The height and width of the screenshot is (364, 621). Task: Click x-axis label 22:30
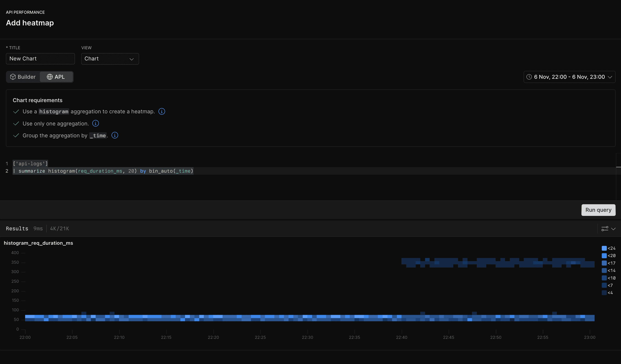pyautogui.click(x=307, y=337)
